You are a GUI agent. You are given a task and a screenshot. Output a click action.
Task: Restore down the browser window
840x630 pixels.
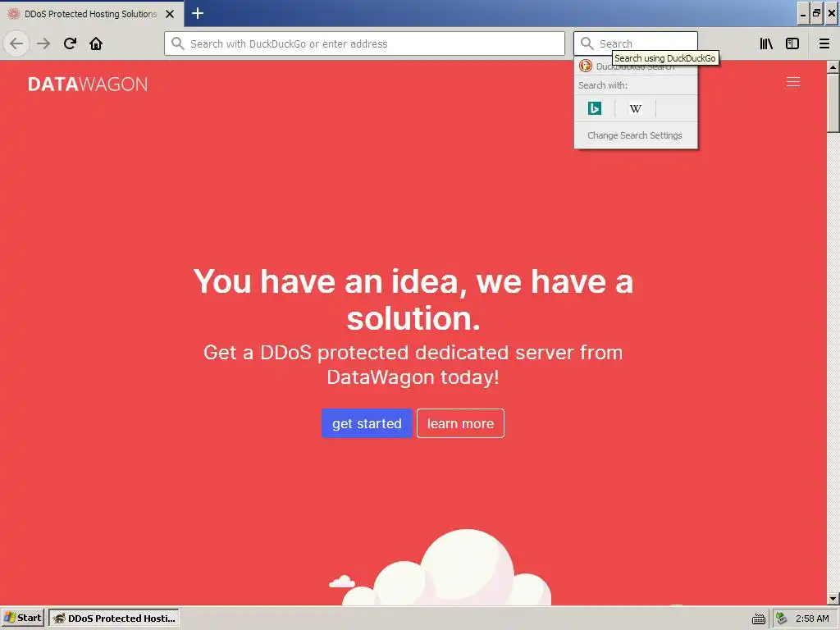[x=816, y=14]
